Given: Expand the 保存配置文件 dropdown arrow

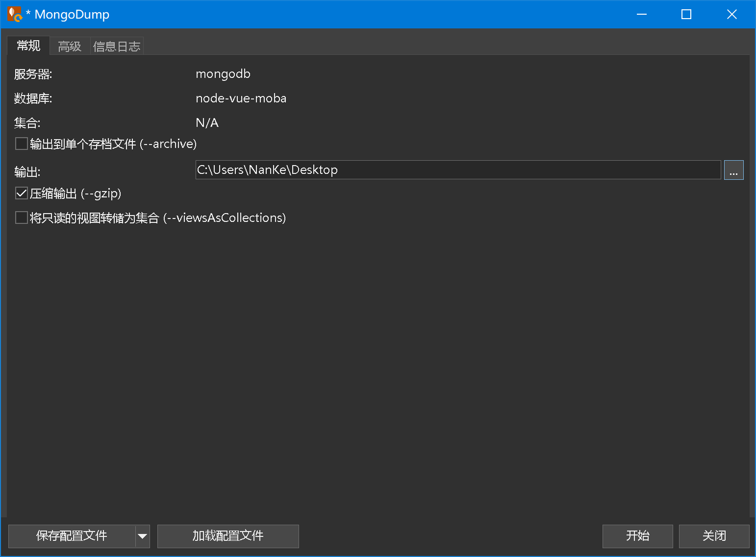Looking at the screenshot, I should click(x=143, y=536).
